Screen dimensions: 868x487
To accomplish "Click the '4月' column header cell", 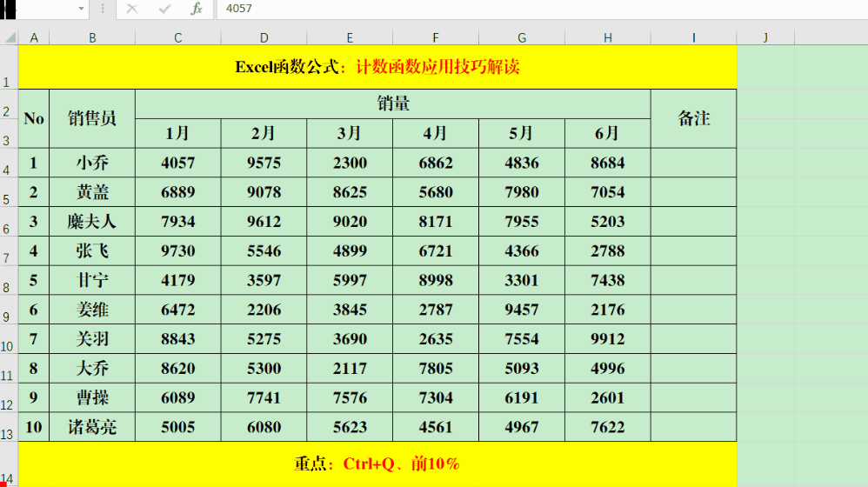I will (436, 133).
